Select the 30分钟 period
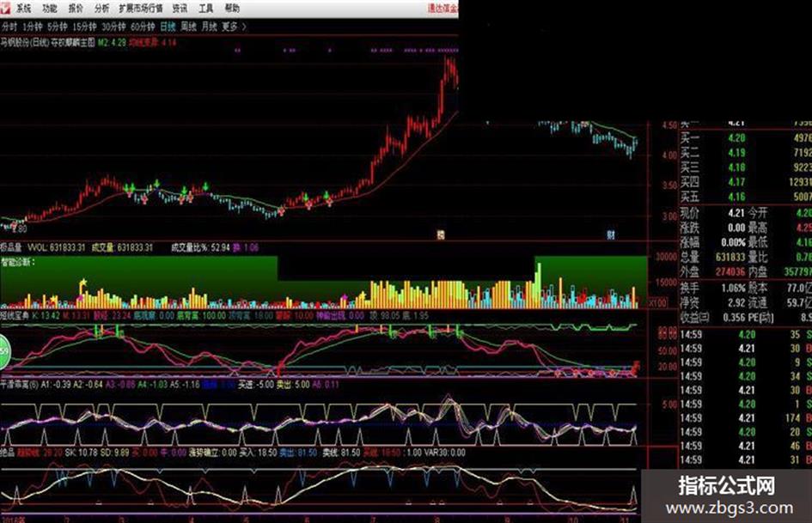 tap(113, 27)
